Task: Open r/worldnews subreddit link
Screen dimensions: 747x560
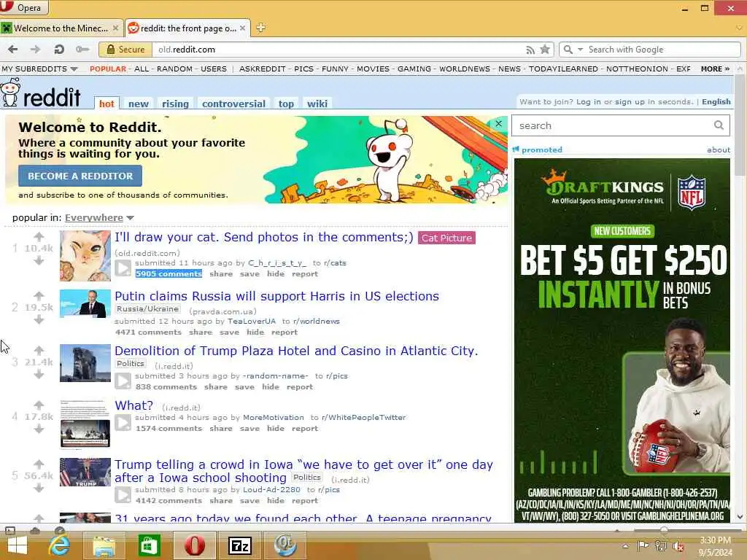Action: tap(317, 321)
